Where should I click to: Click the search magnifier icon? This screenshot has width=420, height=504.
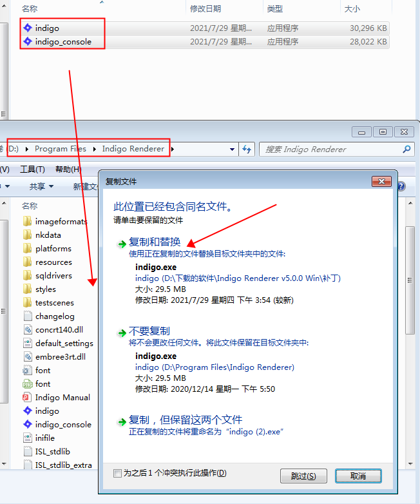pyautogui.click(x=406, y=149)
